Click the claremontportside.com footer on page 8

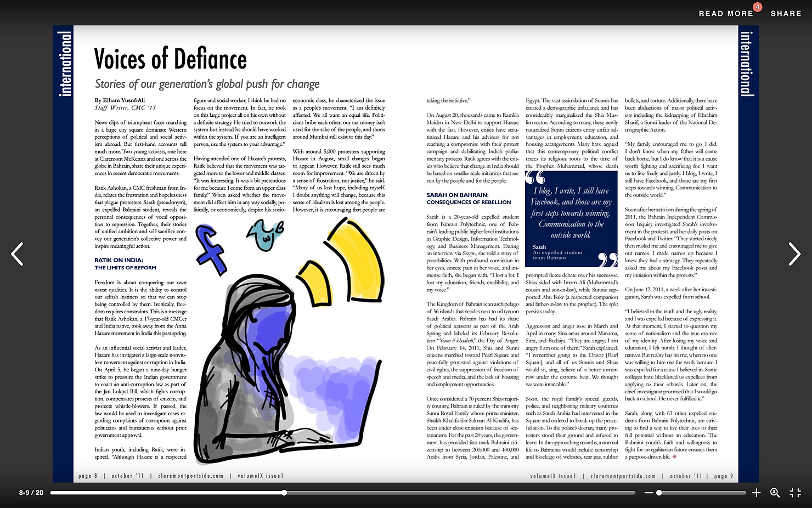pos(191,476)
